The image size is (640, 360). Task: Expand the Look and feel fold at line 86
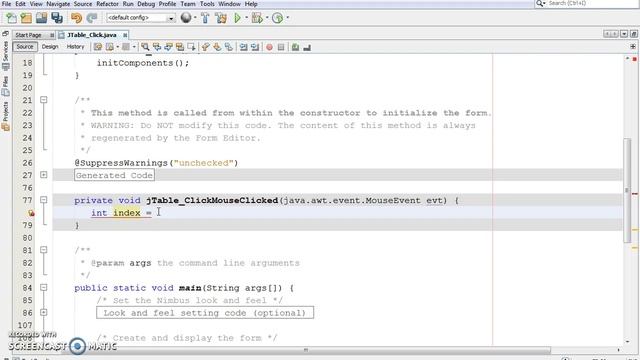pyautogui.click(x=44, y=312)
